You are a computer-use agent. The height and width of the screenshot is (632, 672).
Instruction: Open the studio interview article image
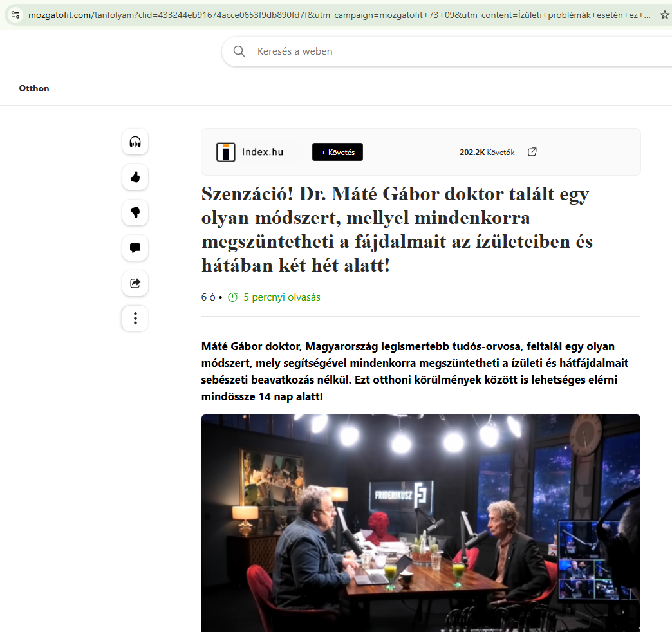coord(421,523)
